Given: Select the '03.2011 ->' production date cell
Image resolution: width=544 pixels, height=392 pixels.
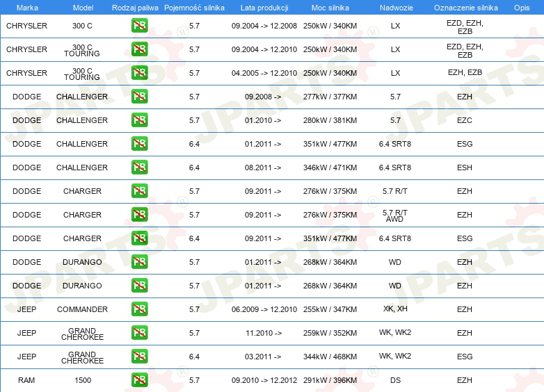Looking at the screenshot, I should pyautogui.click(x=263, y=357).
